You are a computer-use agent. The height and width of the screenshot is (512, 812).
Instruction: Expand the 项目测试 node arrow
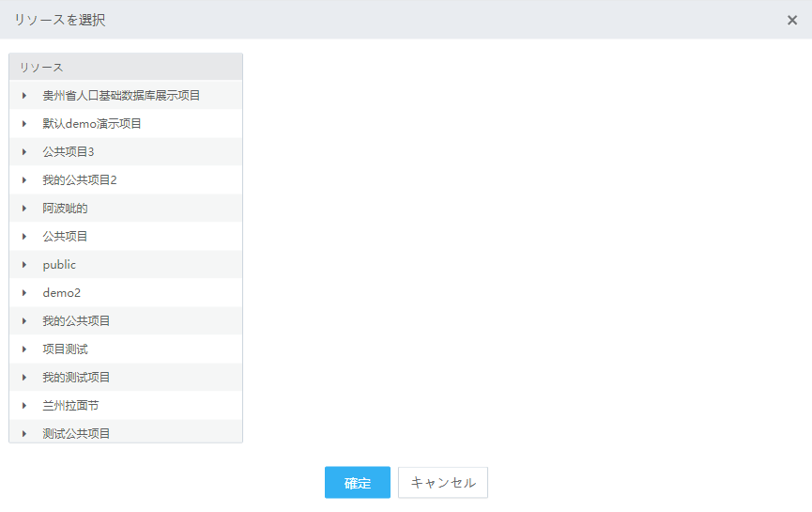(24, 349)
